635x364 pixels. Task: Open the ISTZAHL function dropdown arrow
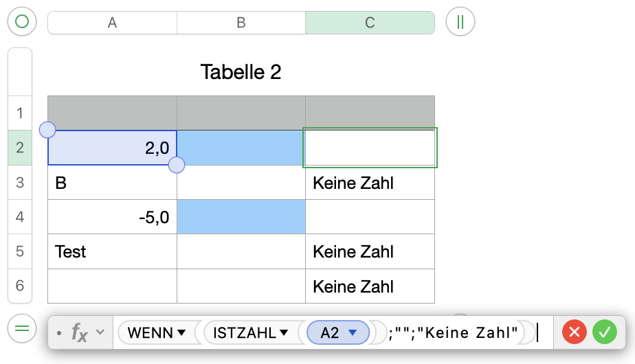tap(283, 333)
